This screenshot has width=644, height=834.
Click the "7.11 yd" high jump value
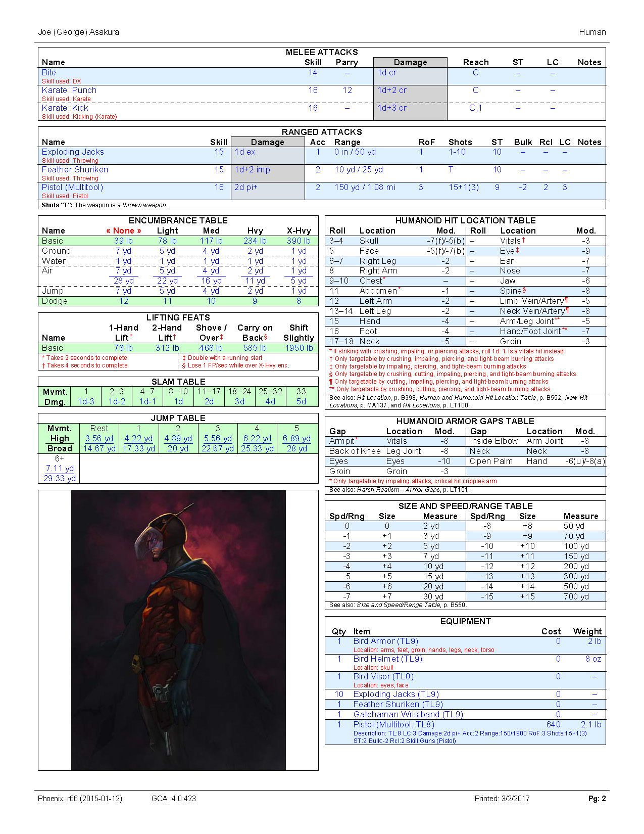[60, 469]
